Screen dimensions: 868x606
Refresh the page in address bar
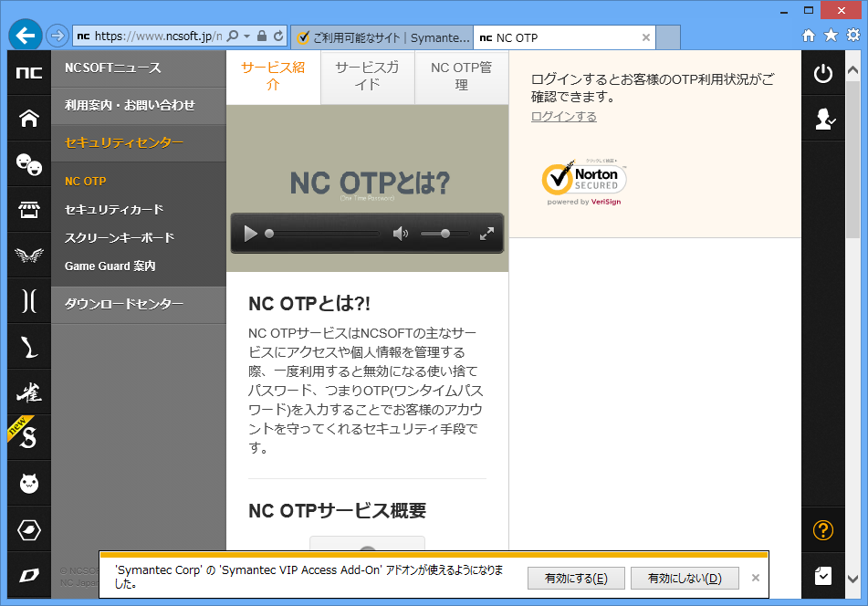[x=278, y=36]
